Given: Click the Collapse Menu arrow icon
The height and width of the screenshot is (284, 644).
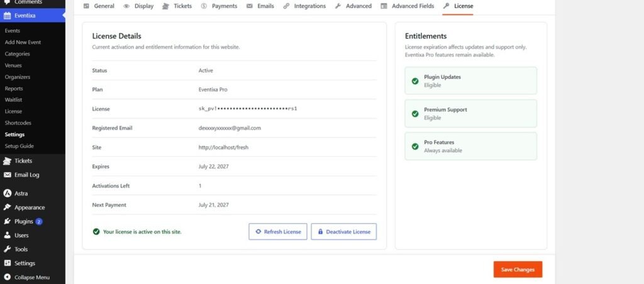Looking at the screenshot, I should coord(7,277).
